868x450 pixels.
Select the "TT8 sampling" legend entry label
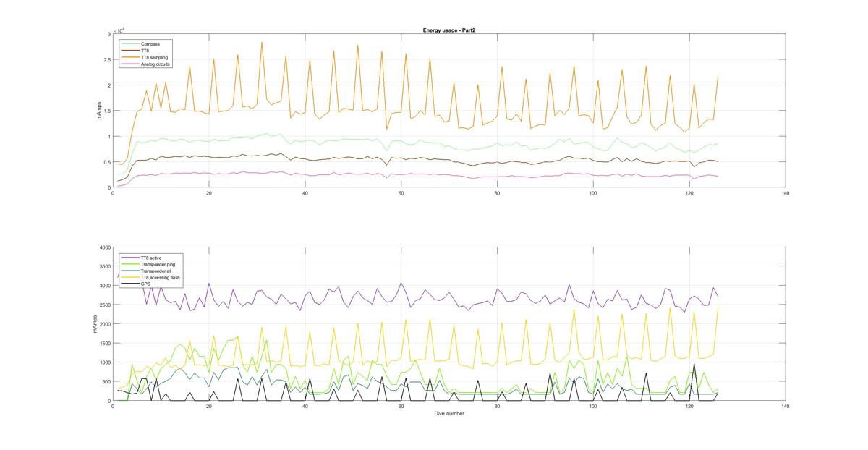[x=154, y=57]
